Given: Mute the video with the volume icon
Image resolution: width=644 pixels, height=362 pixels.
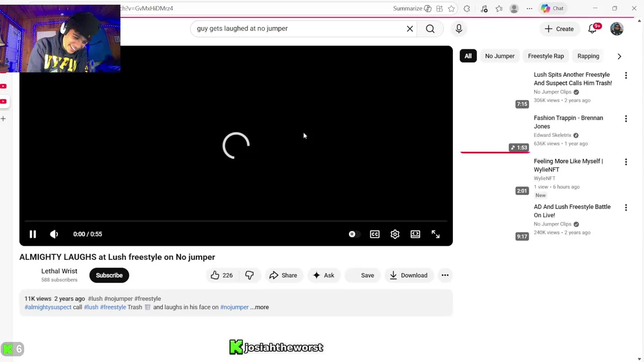Looking at the screenshot, I should [x=54, y=234].
